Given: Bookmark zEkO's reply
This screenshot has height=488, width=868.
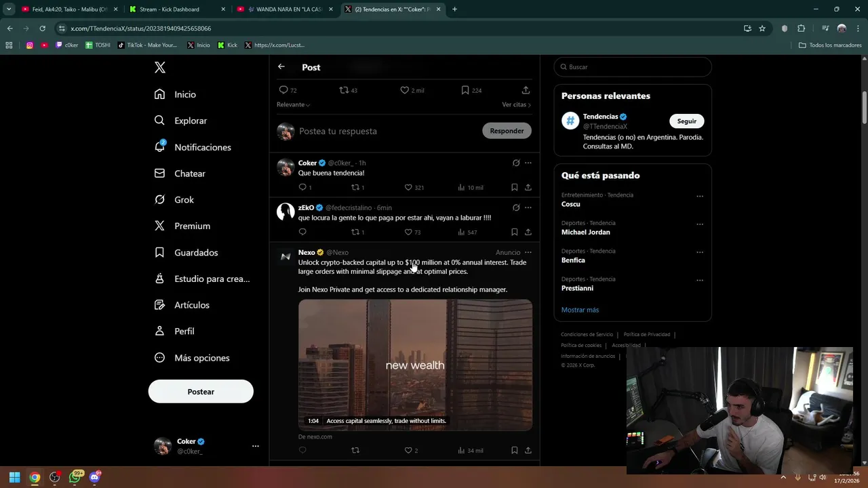Looking at the screenshot, I should pos(514,232).
